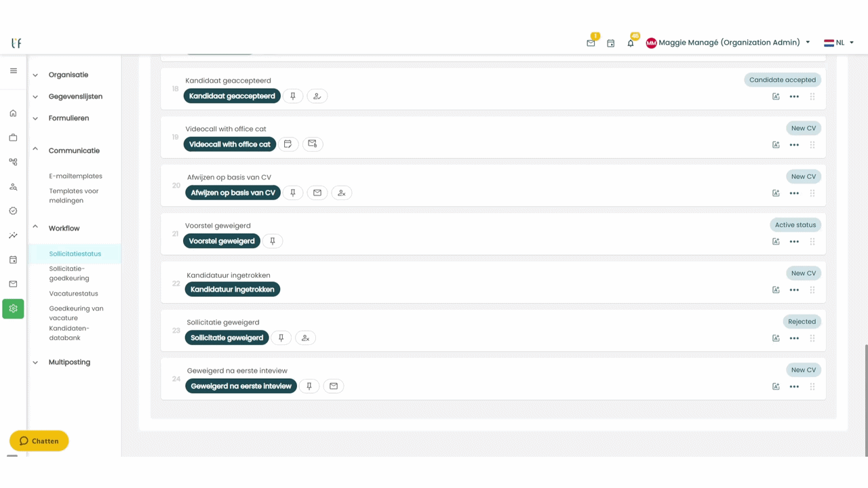Click user-check icon on Kandidaat geaccepteerd row
868x488 pixels.
pos(317,96)
